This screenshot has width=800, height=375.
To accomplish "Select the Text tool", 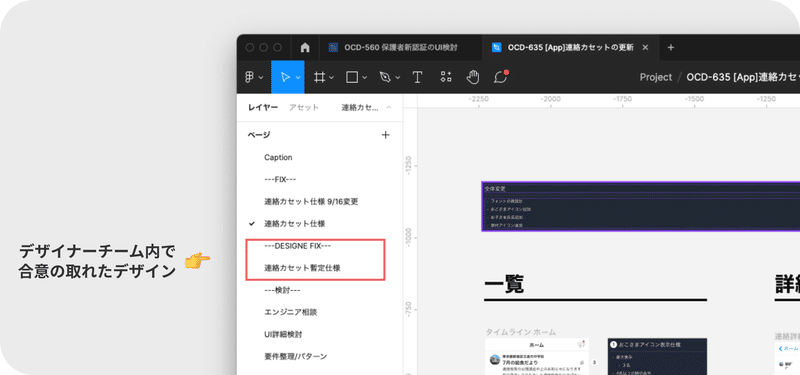I will tap(417, 77).
